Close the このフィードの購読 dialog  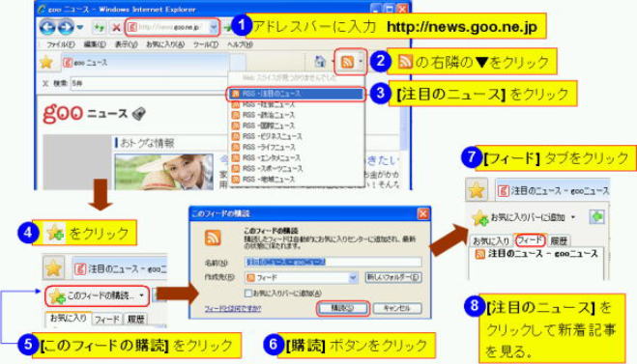423,213
